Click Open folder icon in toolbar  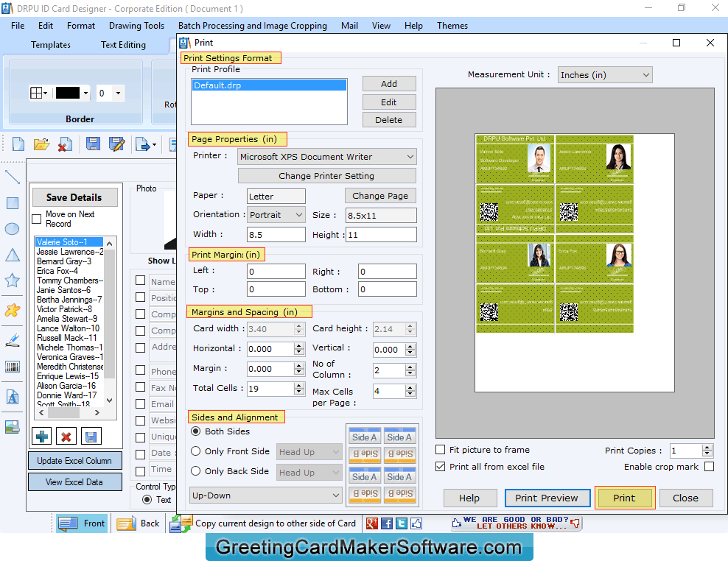coord(41,144)
